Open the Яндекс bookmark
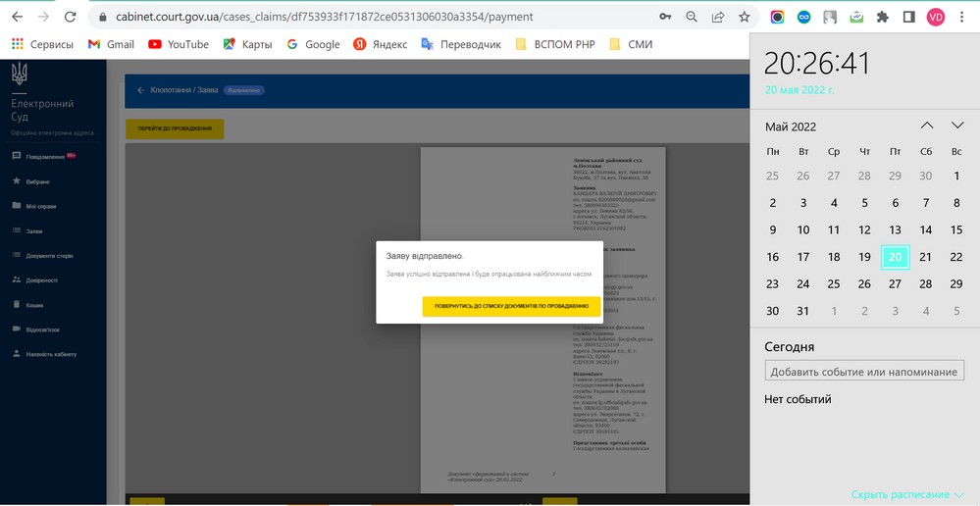Viewport: 980px width, 506px height. 380,44
